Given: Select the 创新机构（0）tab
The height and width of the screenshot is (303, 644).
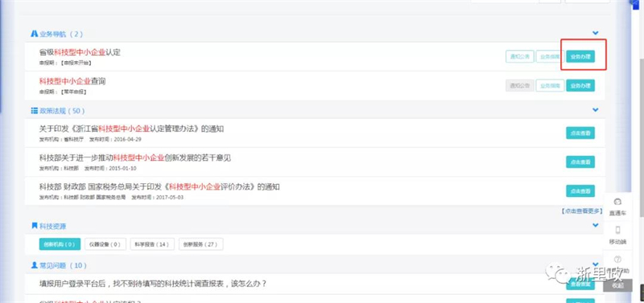Looking at the screenshot, I should [60, 244].
